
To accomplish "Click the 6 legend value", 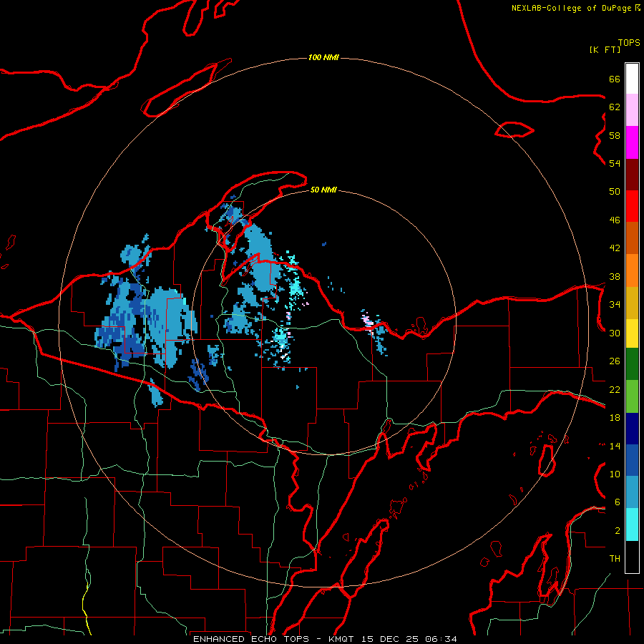I will [x=618, y=502].
